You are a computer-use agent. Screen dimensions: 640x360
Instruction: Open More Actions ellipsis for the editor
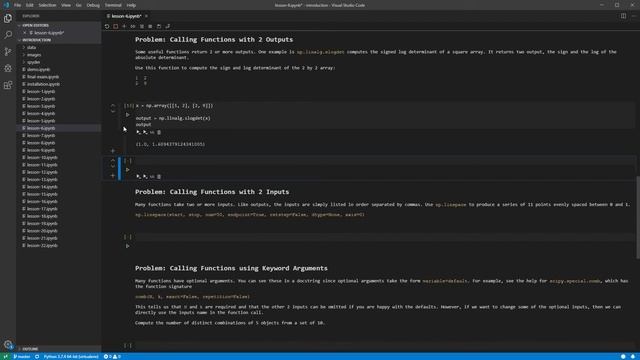(x=634, y=16)
